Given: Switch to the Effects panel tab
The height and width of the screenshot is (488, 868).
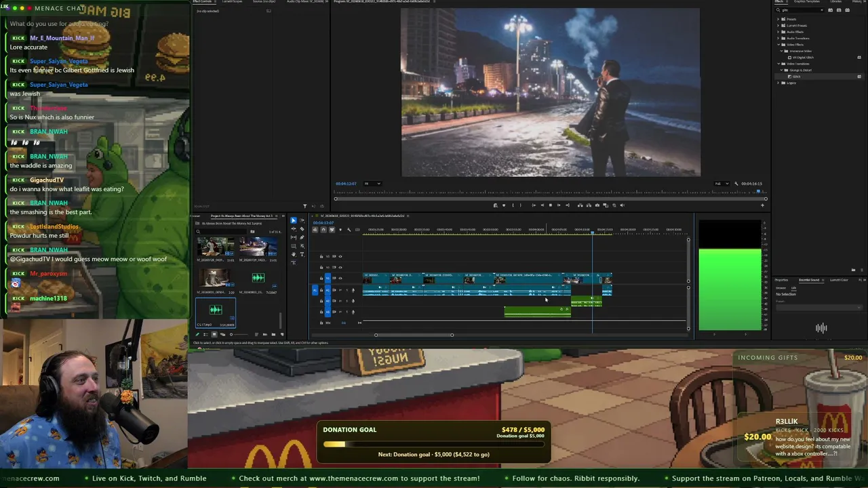Looking at the screenshot, I should coord(780,1).
